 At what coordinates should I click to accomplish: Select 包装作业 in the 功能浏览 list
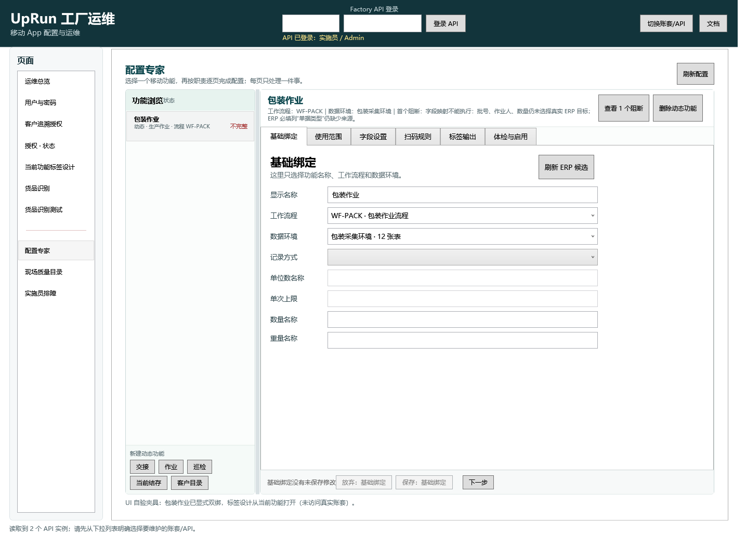[190, 126]
